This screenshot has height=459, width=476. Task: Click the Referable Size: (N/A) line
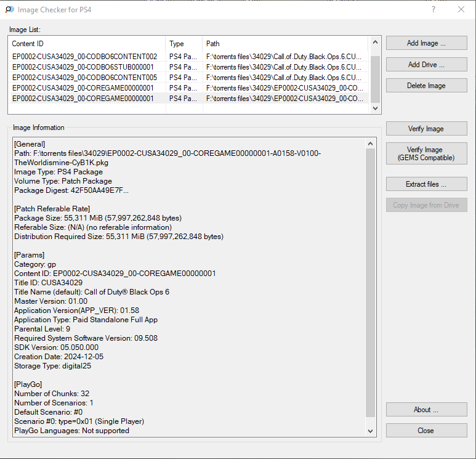point(93,227)
